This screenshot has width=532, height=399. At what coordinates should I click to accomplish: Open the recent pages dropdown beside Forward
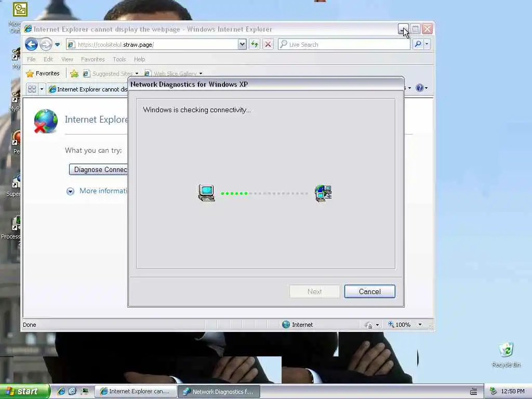pos(57,45)
